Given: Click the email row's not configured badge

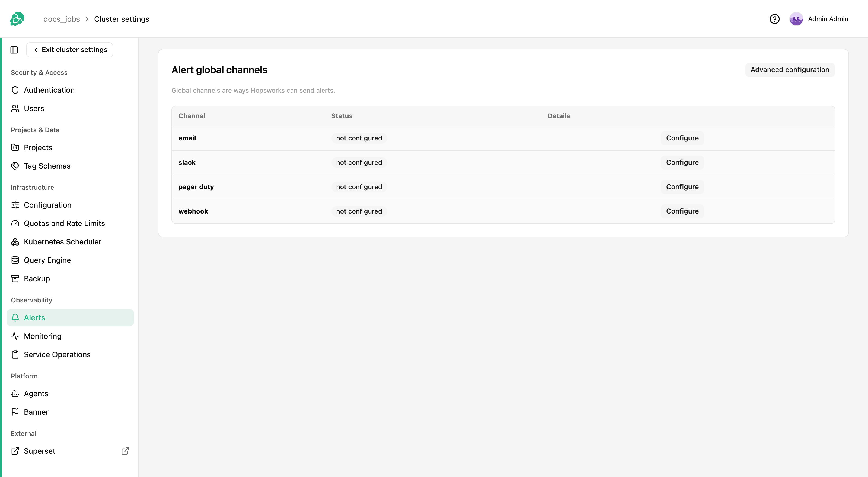Looking at the screenshot, I should (359, 138).
